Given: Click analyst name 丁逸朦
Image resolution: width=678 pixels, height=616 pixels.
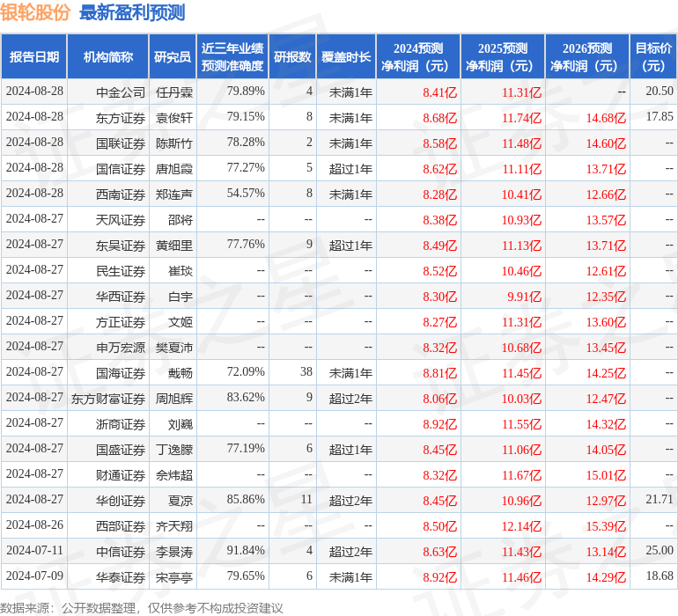Looking at the screenshot, I should coord(174,449).
